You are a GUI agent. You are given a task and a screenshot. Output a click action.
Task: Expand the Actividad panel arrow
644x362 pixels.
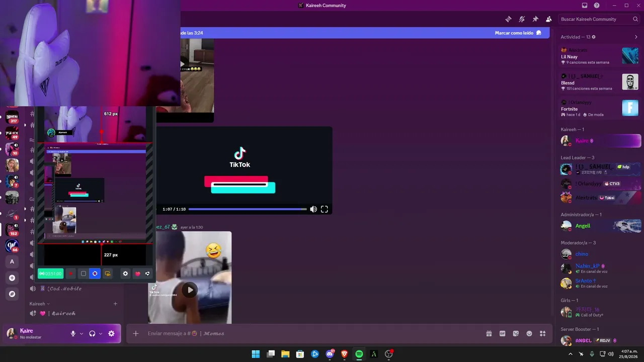click(x=636, y=37)
